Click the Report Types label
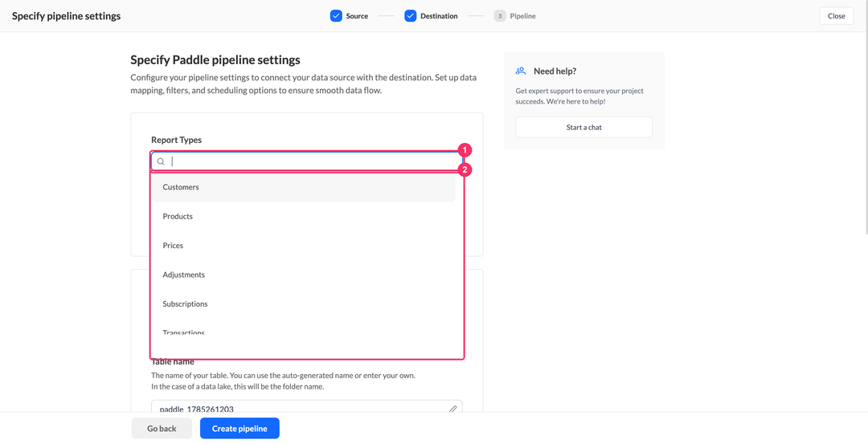868x444 pixels. click(x=177, y=140)
